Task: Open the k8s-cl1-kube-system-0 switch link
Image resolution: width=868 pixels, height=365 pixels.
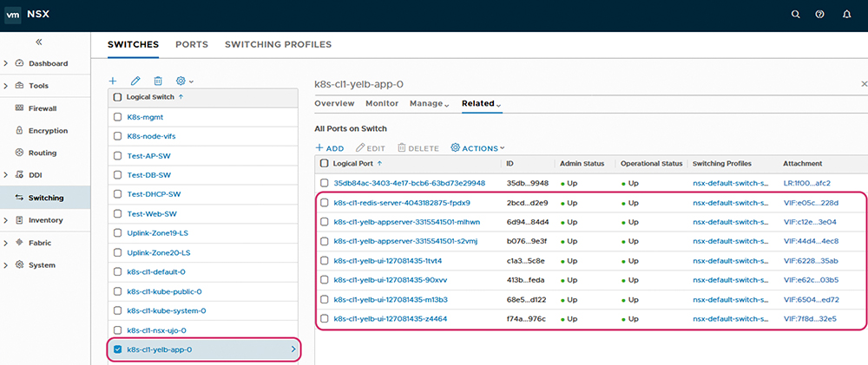Action: [x=167, y=310]
